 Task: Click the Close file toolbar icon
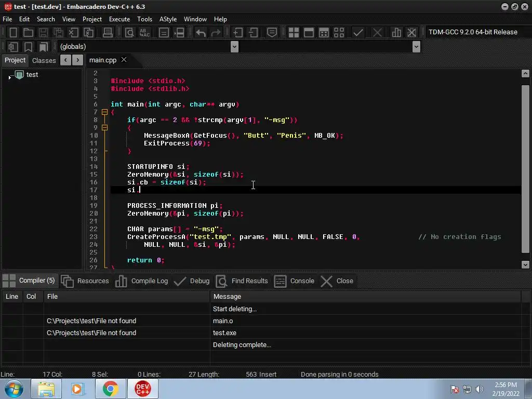(x=73, y=32)
